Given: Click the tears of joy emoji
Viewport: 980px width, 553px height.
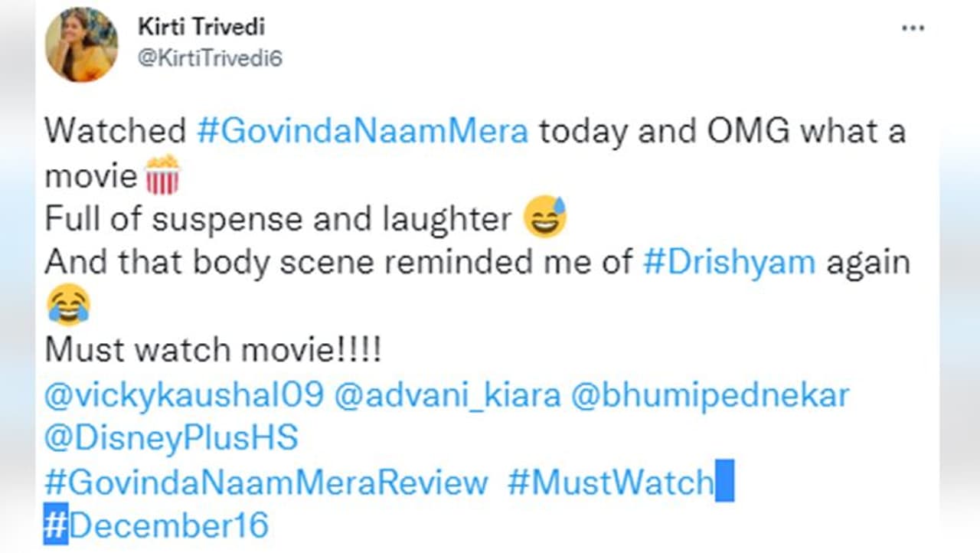Looking at the screenshot, I should 68,306.
